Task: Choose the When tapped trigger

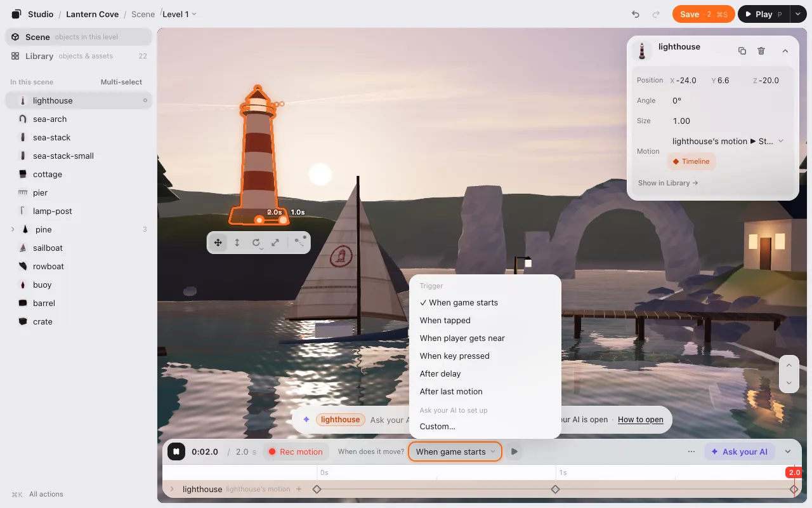Action: tap(485, 320)
